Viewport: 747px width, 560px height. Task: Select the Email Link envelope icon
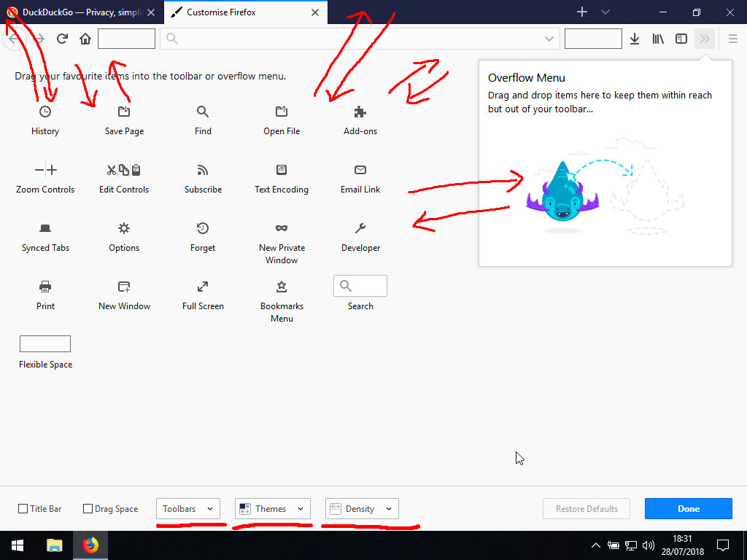(x=360, y=170)
